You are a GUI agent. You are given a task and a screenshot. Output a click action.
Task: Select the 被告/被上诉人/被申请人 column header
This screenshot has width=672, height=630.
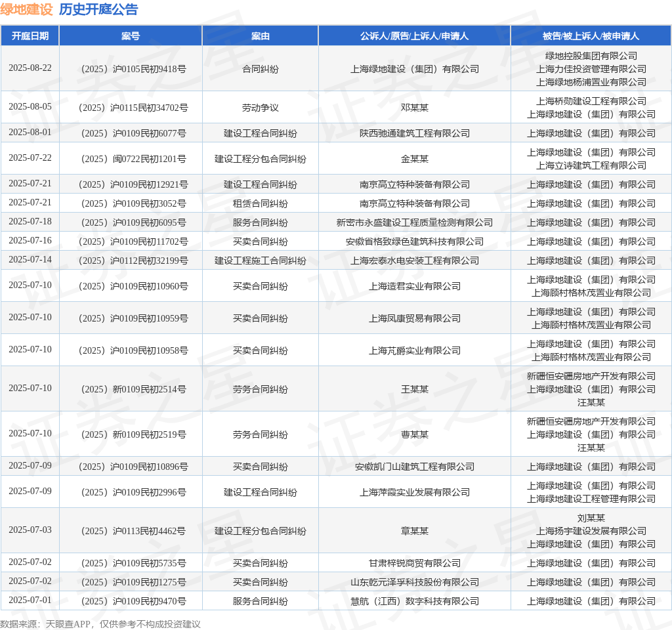tap(591, 36)
